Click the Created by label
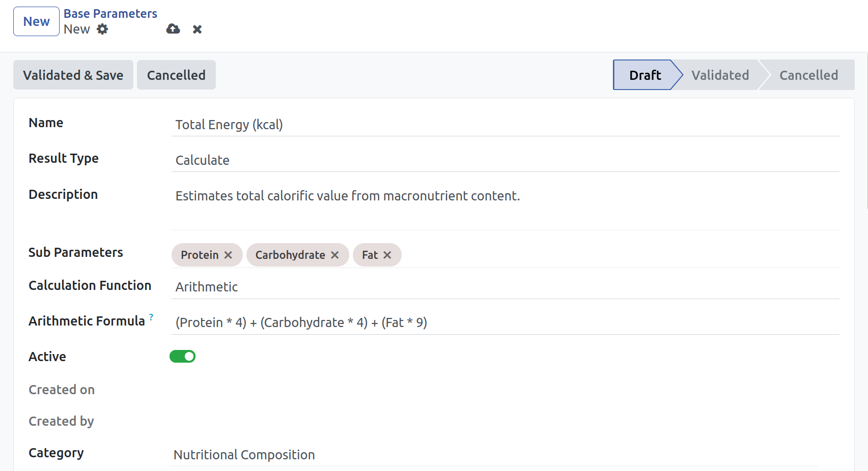 pyautogui.click(x=61, y=421)
